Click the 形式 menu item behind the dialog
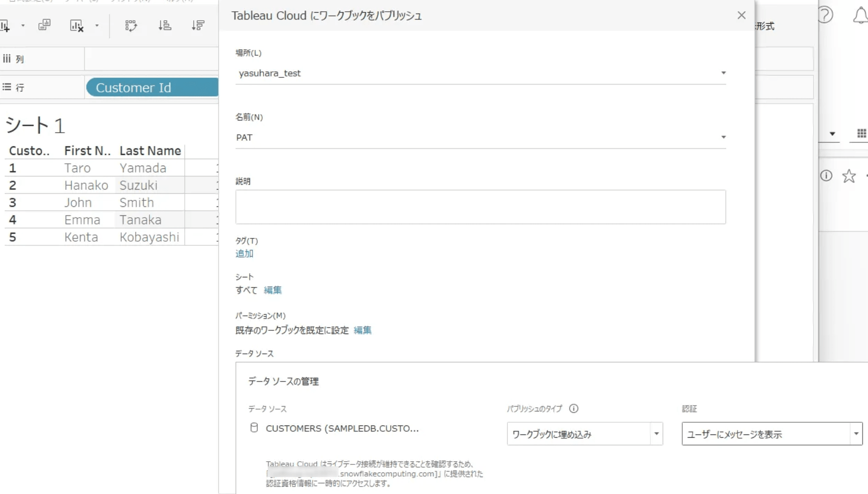The width and height of the screenshot is (868, 494). [x=765, y=26]
